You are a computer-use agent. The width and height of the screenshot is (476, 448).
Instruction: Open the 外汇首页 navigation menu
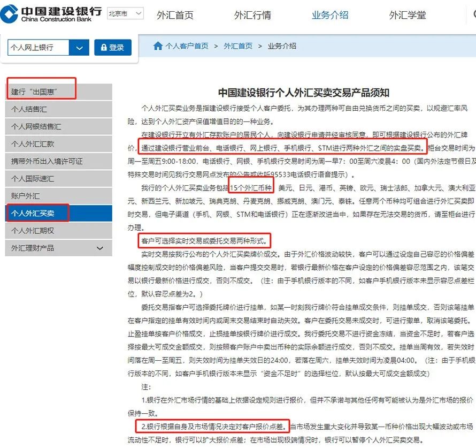[175, 16]
